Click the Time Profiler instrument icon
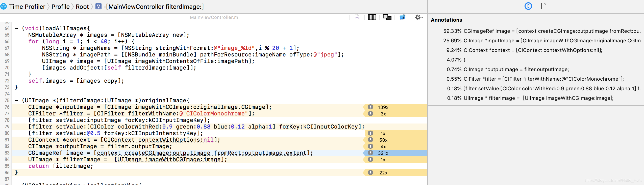This screenshot has height=185, width=644. pos(4,7)
